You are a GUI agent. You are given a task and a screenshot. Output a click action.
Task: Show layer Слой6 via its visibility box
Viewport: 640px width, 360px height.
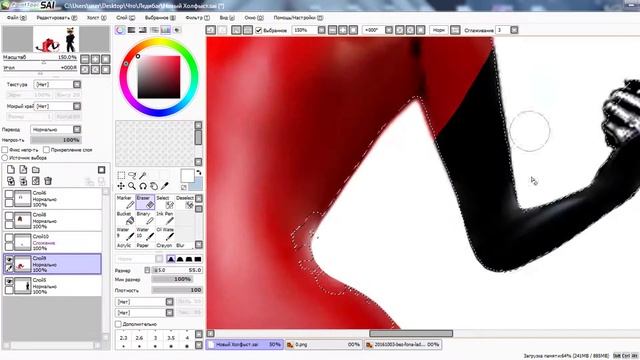pyautogui.click(x=9, y=194)
